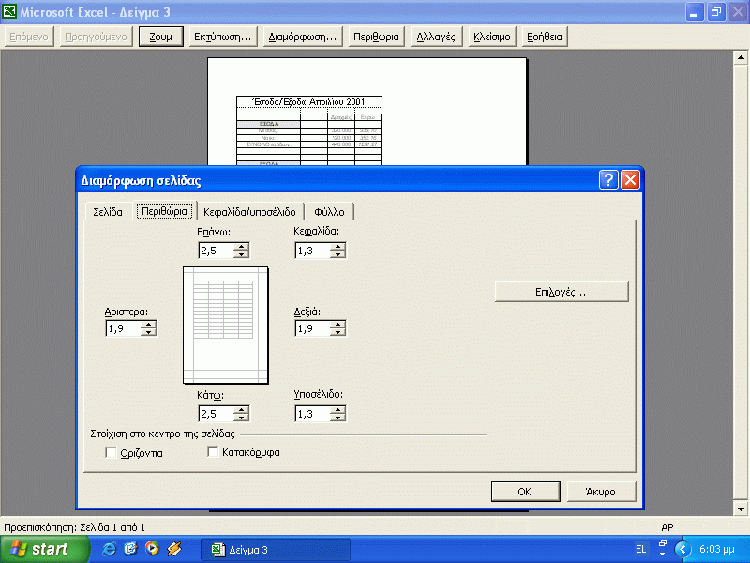Screen dimensions: 750x563
Task: Launch Windows Media Player quick launch icon
Action: coord(152,549)
